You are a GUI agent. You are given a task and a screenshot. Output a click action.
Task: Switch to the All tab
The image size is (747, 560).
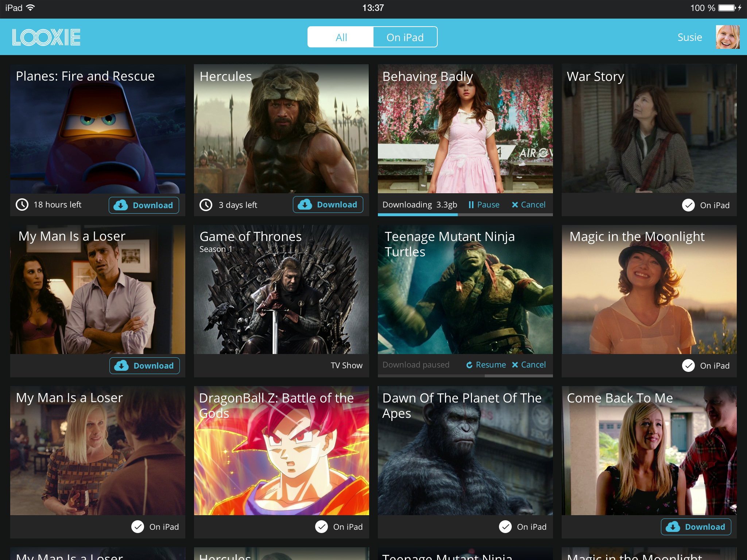341,37
